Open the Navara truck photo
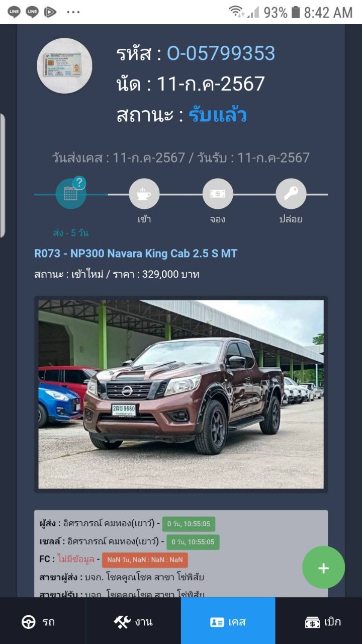 coord(181,394)
